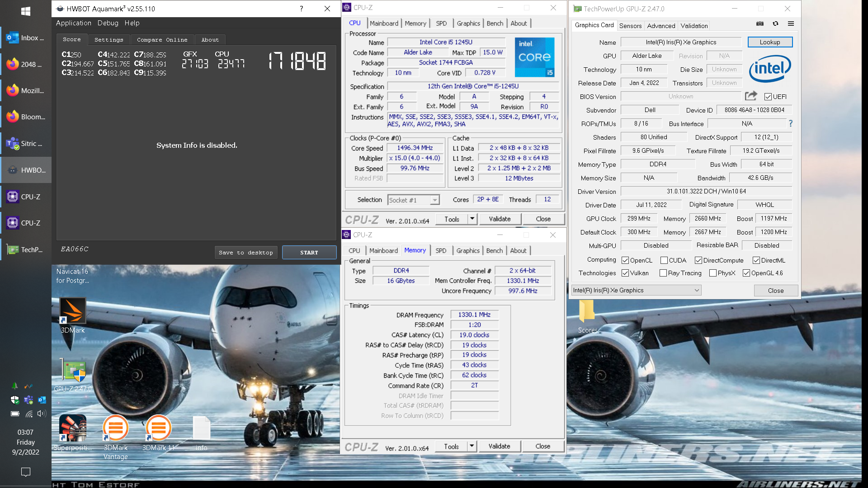Open the 3DMark Vantage shortcut
The height and width of the screenshot is (488, 868).
click(116, 436)
